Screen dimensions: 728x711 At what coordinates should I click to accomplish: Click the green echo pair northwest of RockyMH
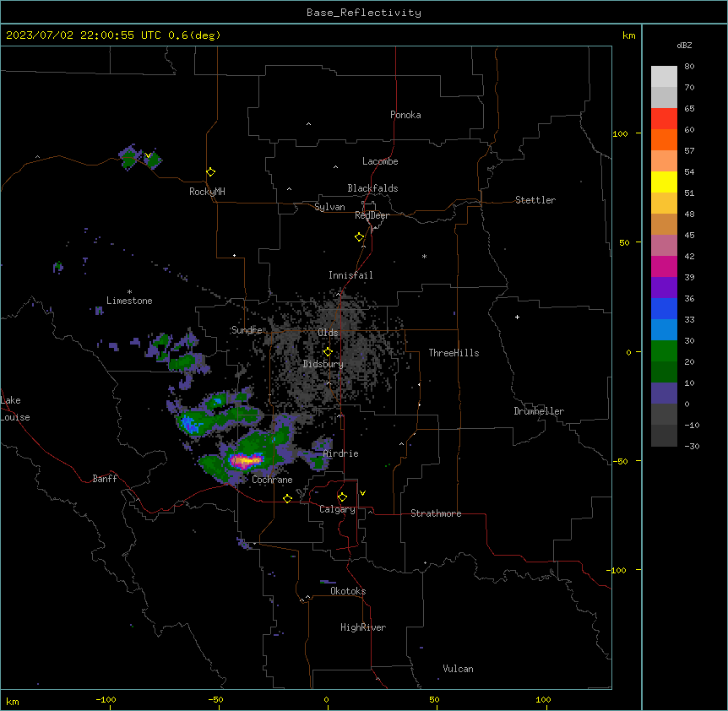(139, 158)
